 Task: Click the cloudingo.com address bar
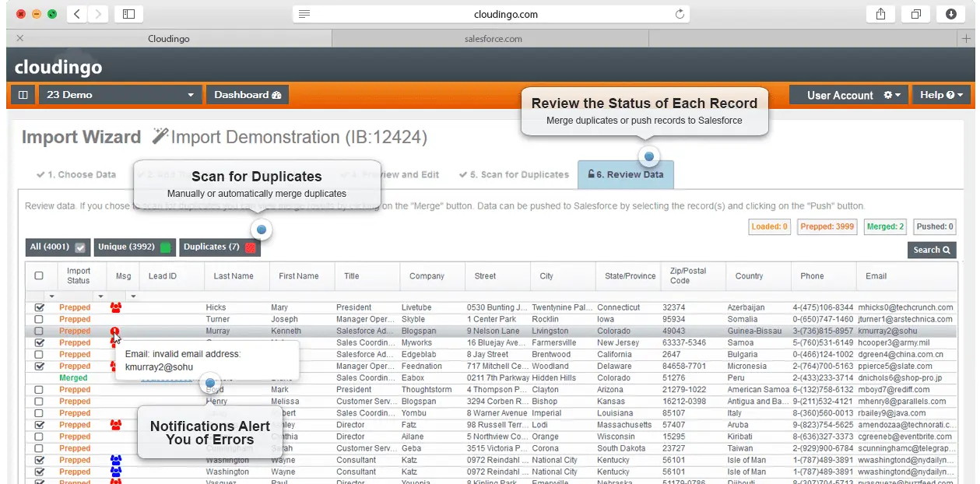click(493, 14)
